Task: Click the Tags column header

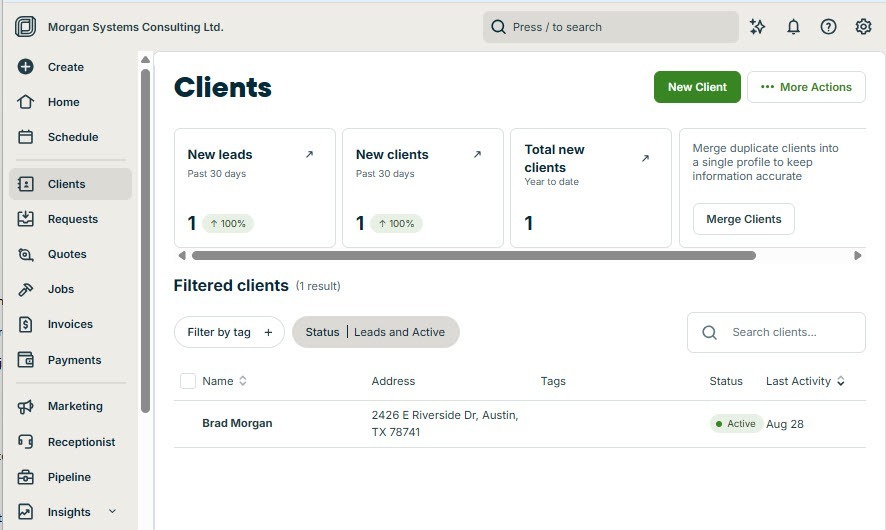Action: click(x=553, y=381)
